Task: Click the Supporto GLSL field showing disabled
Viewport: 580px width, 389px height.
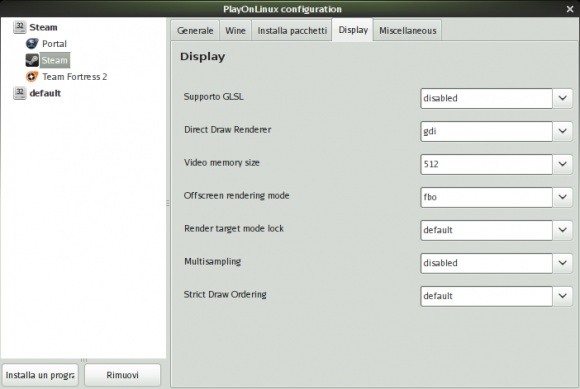Action: [486, 98]
